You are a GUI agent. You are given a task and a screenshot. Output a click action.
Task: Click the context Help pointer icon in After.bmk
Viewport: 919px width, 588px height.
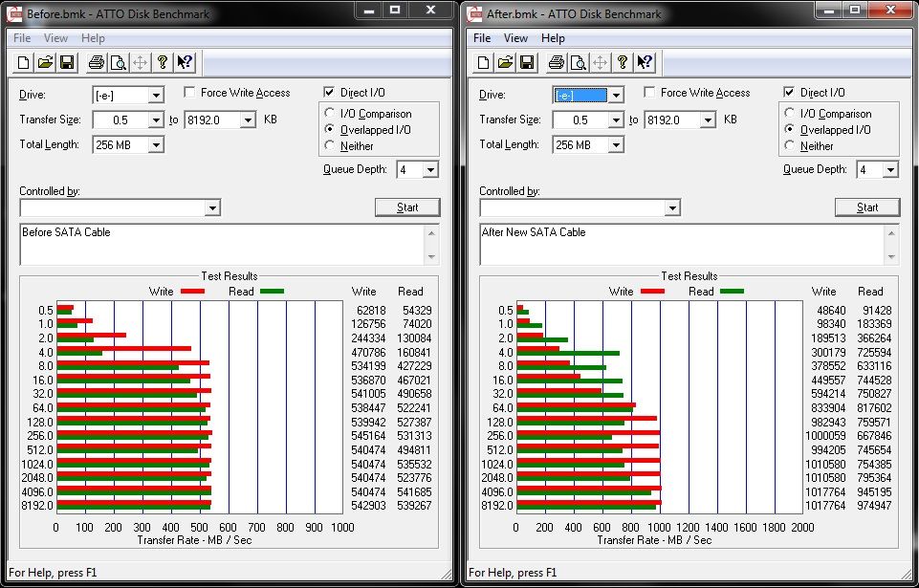tap(645, 62)
